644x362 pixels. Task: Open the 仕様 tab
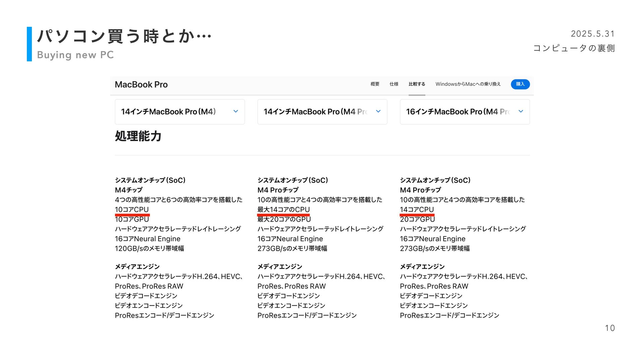(394, 84)
